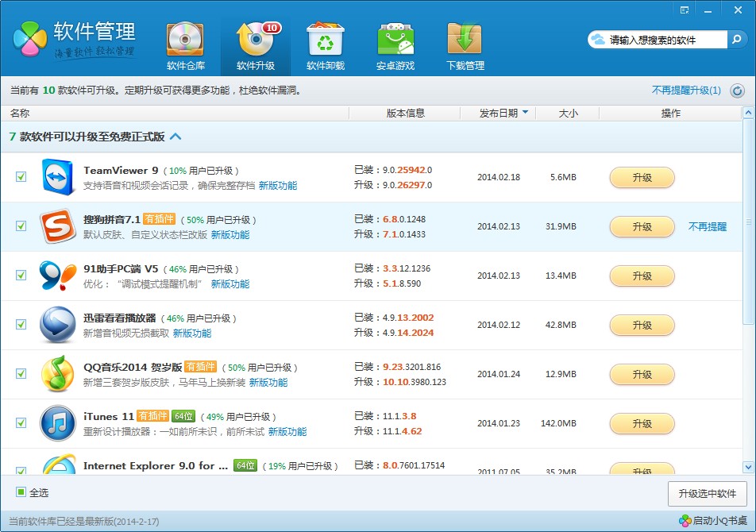The width and height of the screenshot is (756, 532).
Task: Click the 迅雷看看播放器 app icon
Action: 57,324
